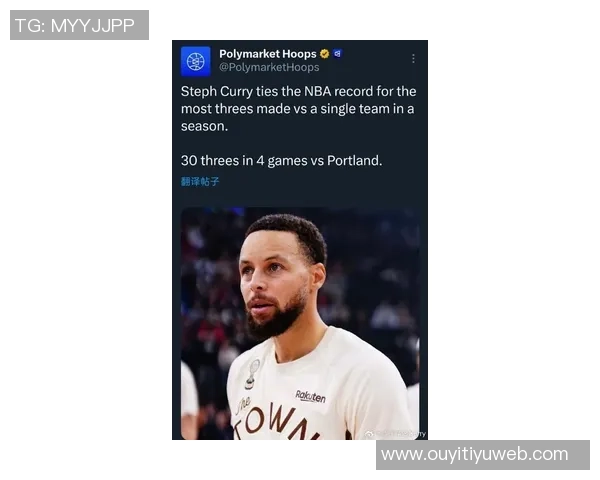Click the Rakuten logo on the shirt

[x=310, y=397]
